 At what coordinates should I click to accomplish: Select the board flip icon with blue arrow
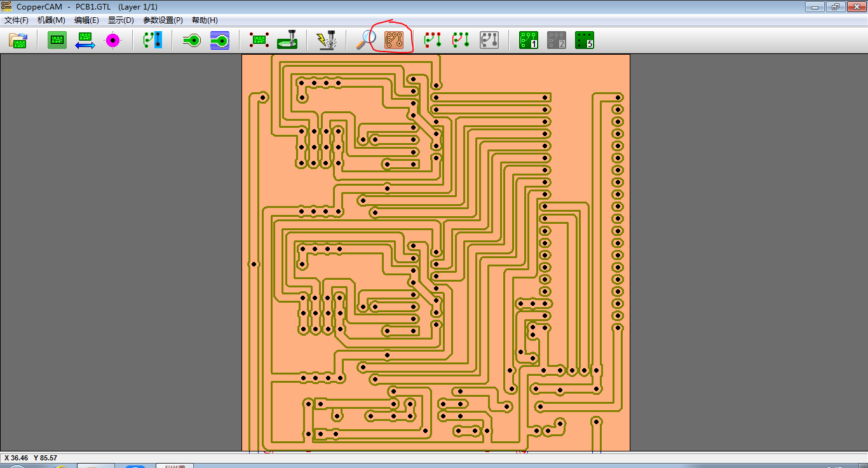85,41
